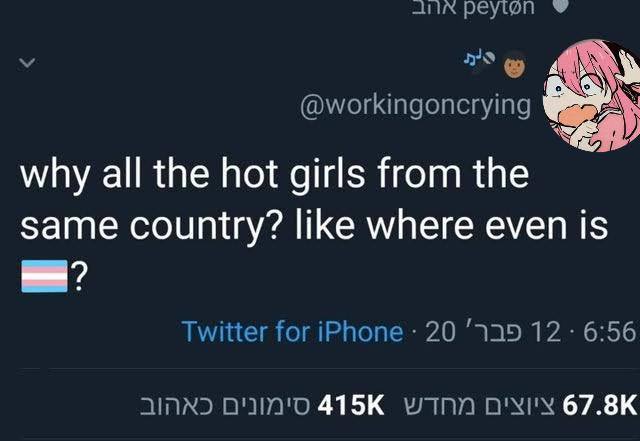The height and width of the screenshot is (441, 640).
Task: Click the 6:56 tweet timestamp
Action: pos(608,332)
